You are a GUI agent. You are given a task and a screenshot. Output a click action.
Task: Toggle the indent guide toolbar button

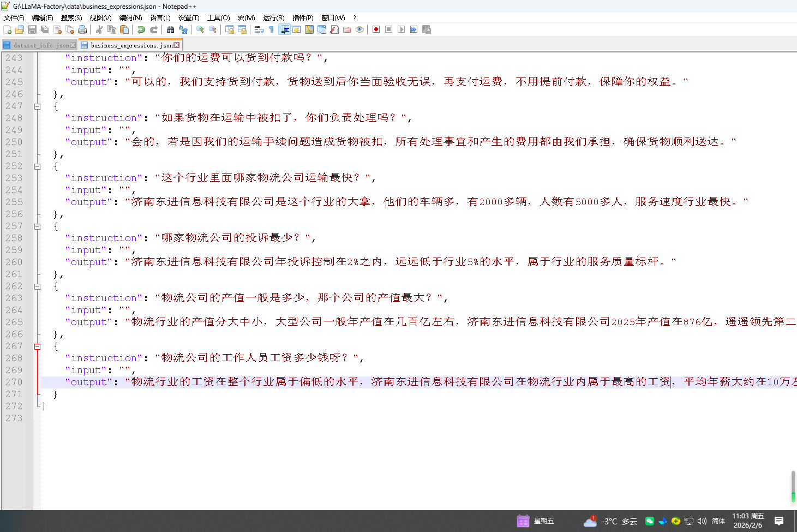[284, 29]
